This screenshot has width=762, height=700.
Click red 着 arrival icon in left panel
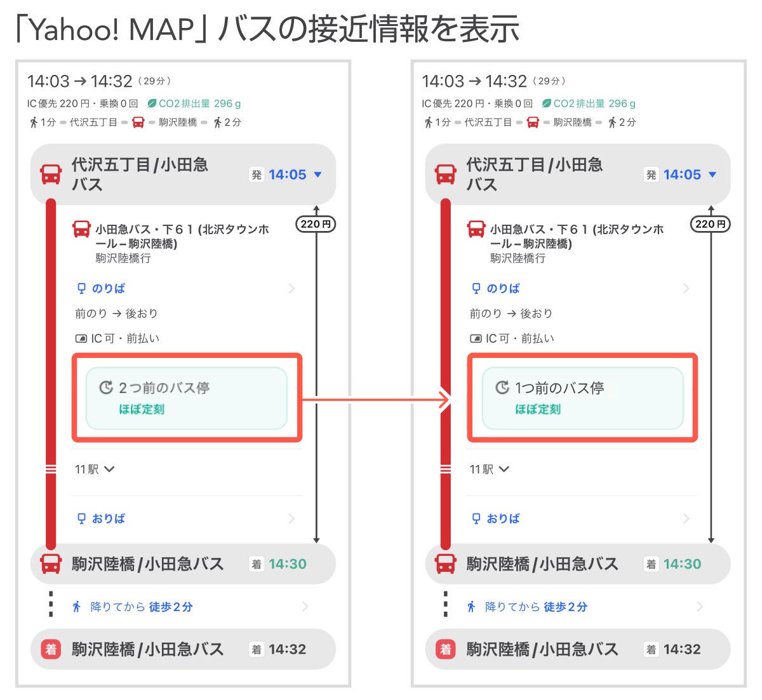pos(51,649)
